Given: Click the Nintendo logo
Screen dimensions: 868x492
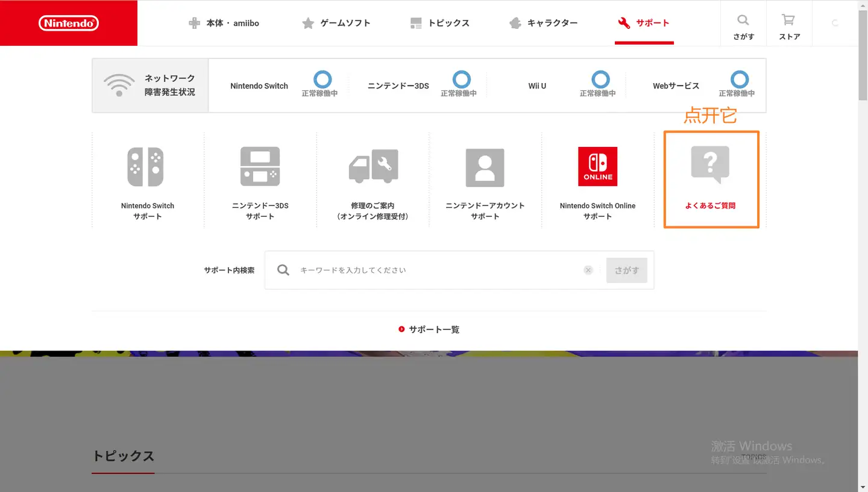Looking at the screenshot, I should coord(69,23).
